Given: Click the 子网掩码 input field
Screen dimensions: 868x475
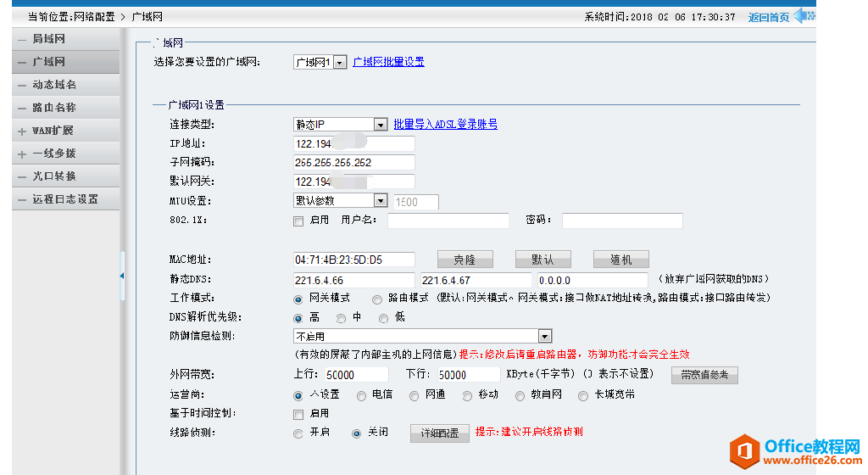Looking at the screenshot, I should [x=353, y=162].
